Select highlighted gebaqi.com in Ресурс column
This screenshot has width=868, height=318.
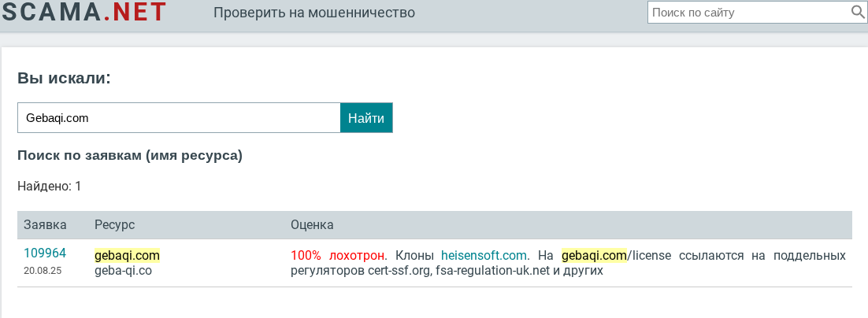128,256
